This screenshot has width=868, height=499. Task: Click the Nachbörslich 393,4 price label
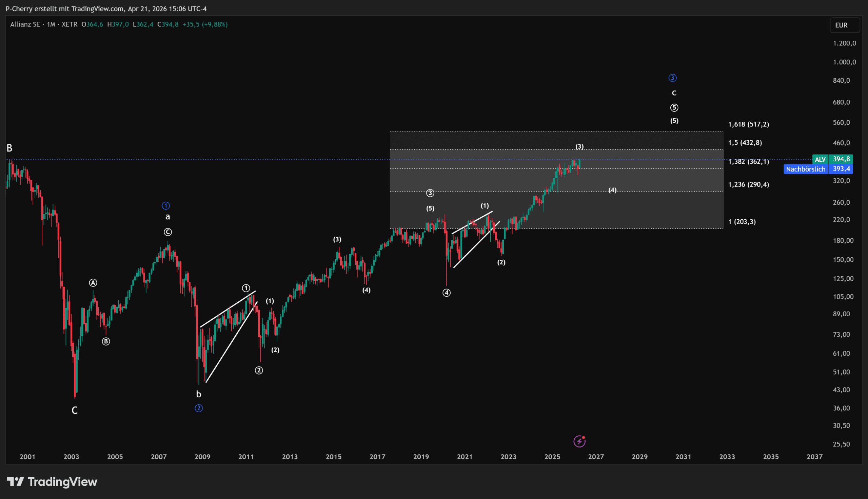coord(817,169)
